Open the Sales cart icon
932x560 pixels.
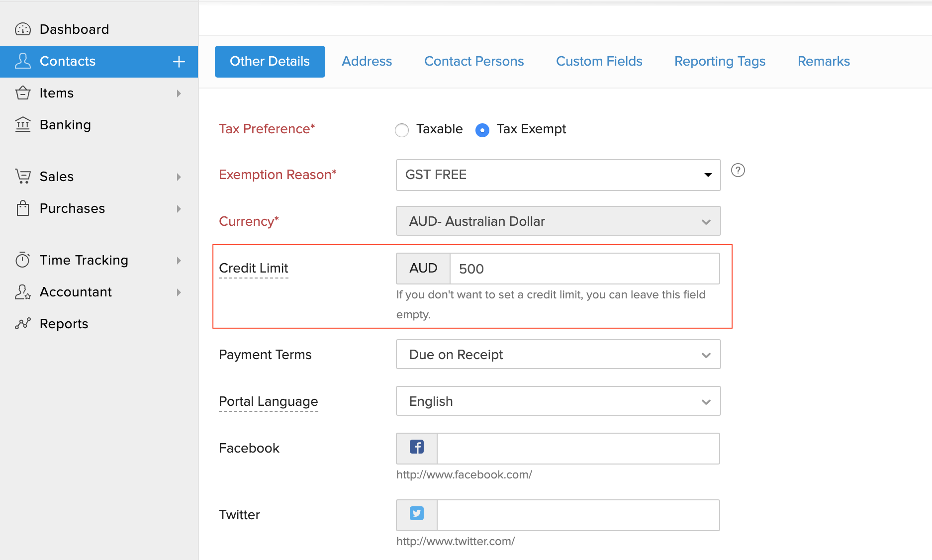click(x=23, y=177)
